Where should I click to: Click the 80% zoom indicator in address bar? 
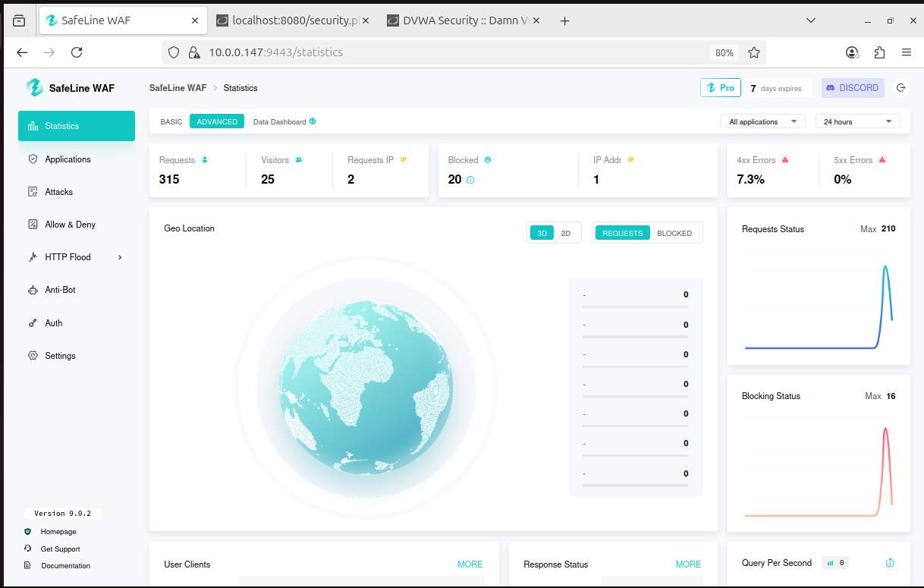[x=724, y=52]
